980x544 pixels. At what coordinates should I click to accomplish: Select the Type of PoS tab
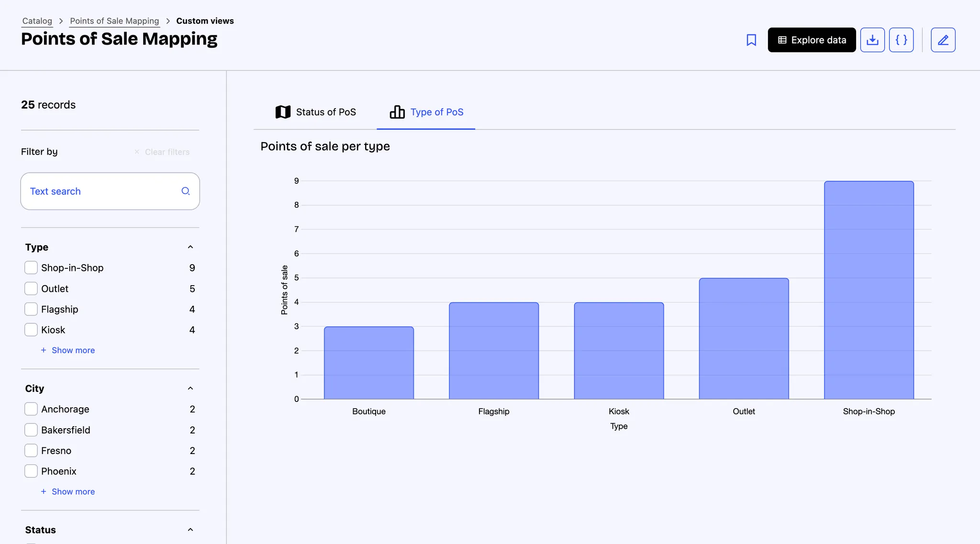[426, 112]
